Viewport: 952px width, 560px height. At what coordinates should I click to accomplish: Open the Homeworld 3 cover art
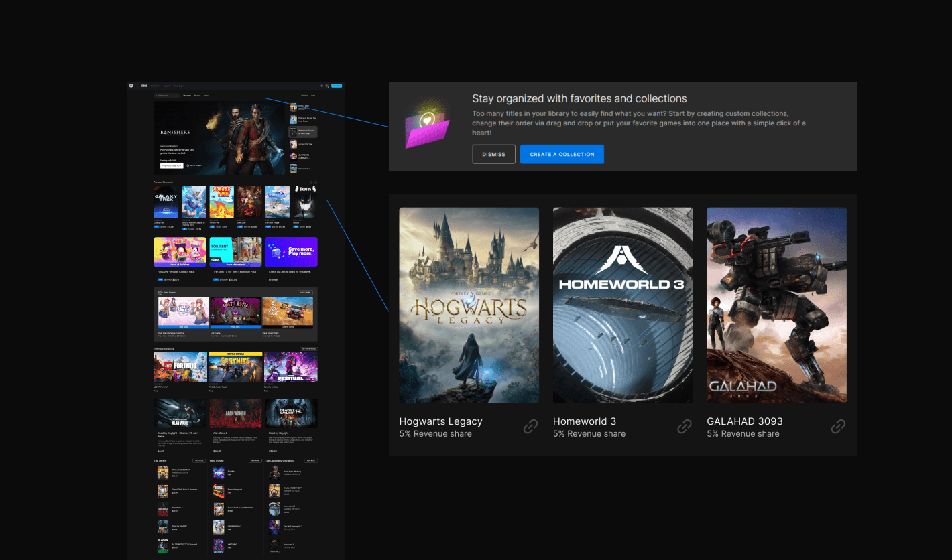(623, 305)
